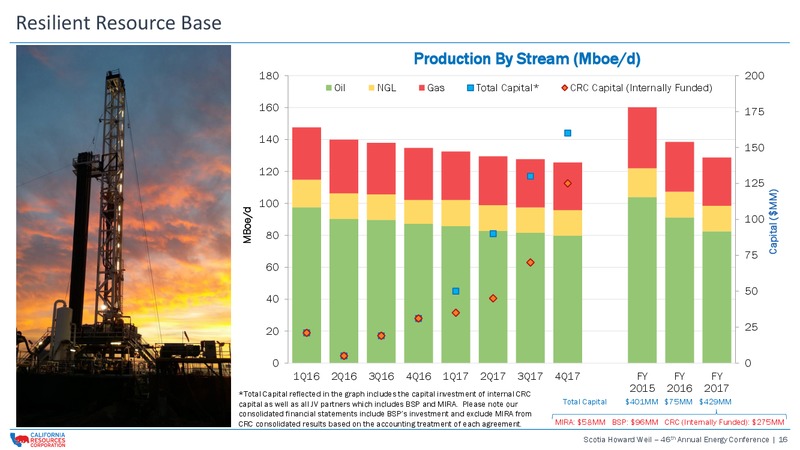Click the 'Production By Stream (Mboe/d)' chart title

coord(527,59)
